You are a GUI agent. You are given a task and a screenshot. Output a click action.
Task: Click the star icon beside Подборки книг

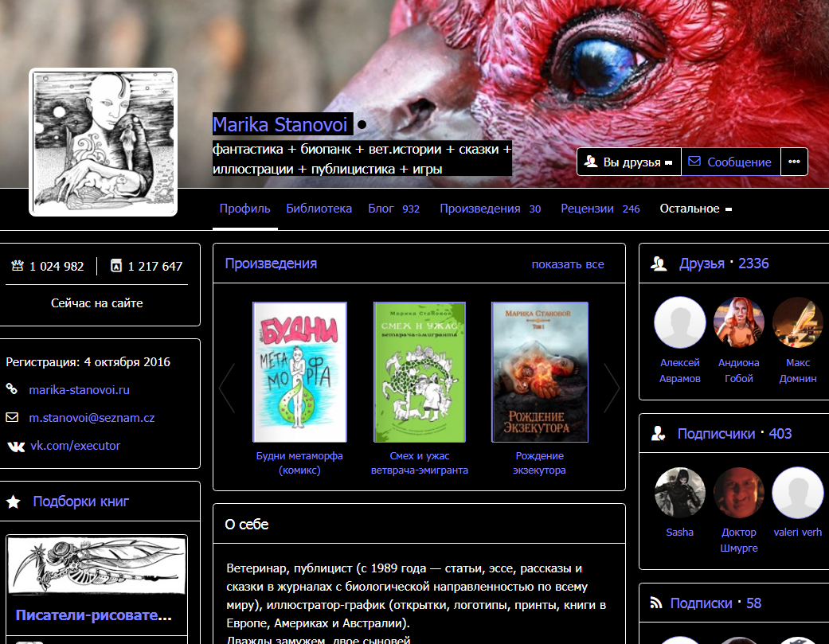click(14, 502)
